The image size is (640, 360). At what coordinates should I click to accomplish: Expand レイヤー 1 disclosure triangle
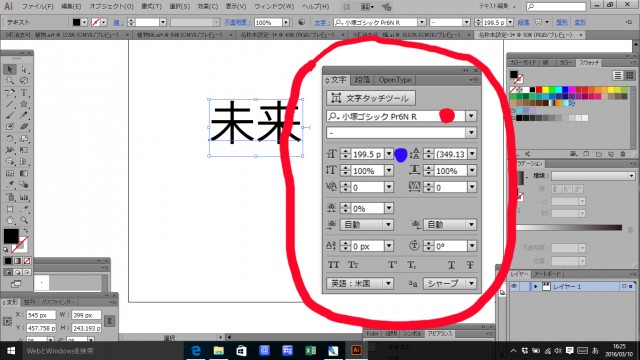[x=536, y=287]
